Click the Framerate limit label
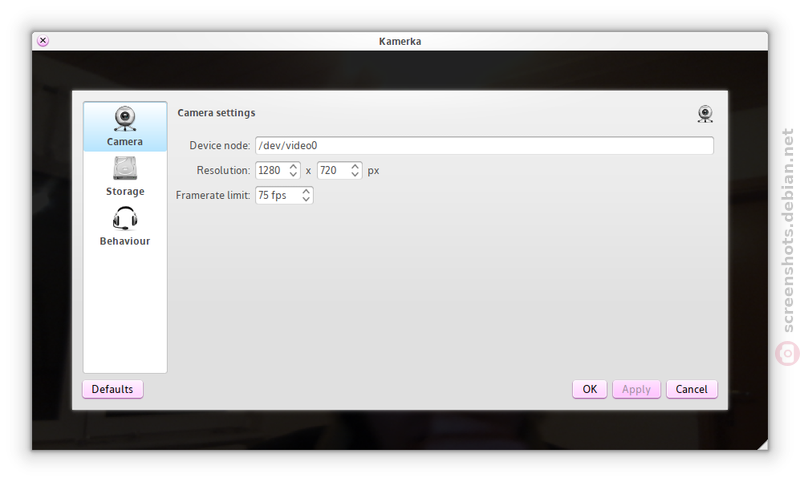The width and height of the screenshot is (800, 482). 213,195
